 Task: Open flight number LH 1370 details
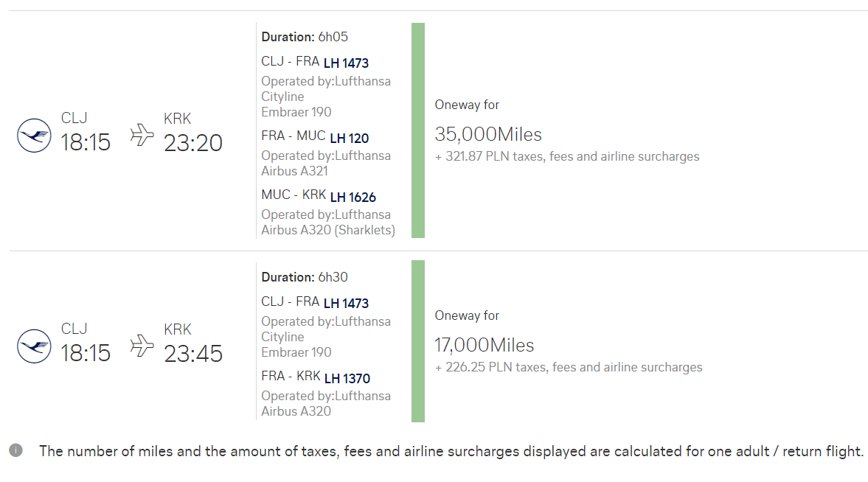point(347,379)
